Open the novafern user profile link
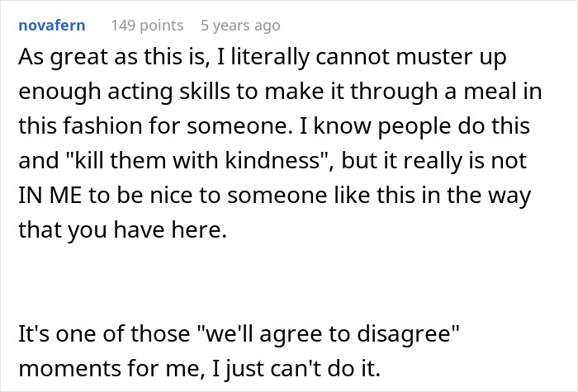The height and width of the screenshot is (392, 578). (51, 26)
